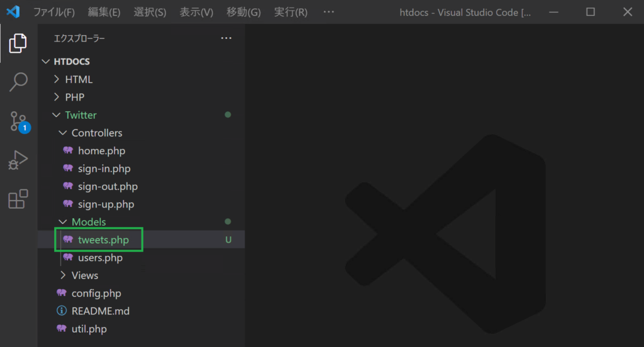Click the VS Code logo in title bar
This screenshot has height=347, width=644.
[13, 12]
